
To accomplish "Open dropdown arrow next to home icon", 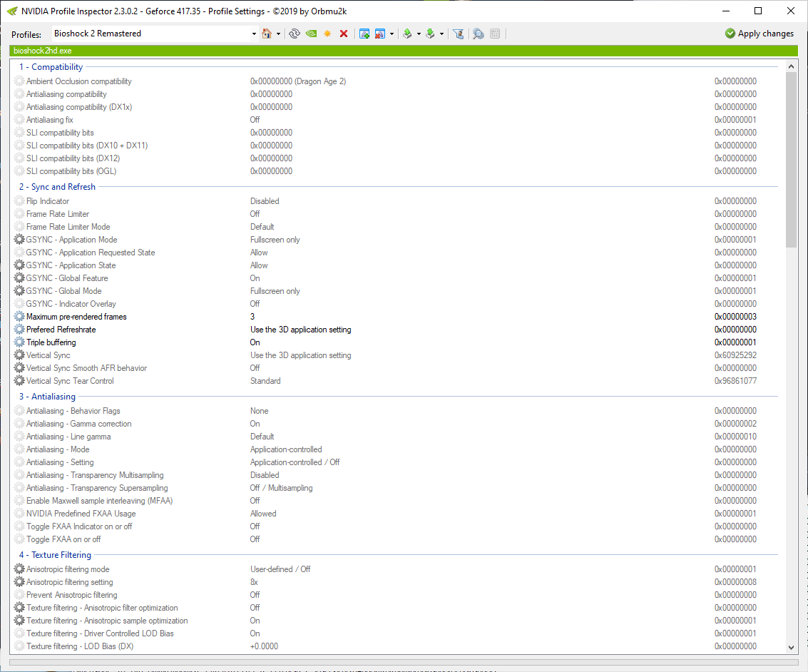I will tap(278, 34).
